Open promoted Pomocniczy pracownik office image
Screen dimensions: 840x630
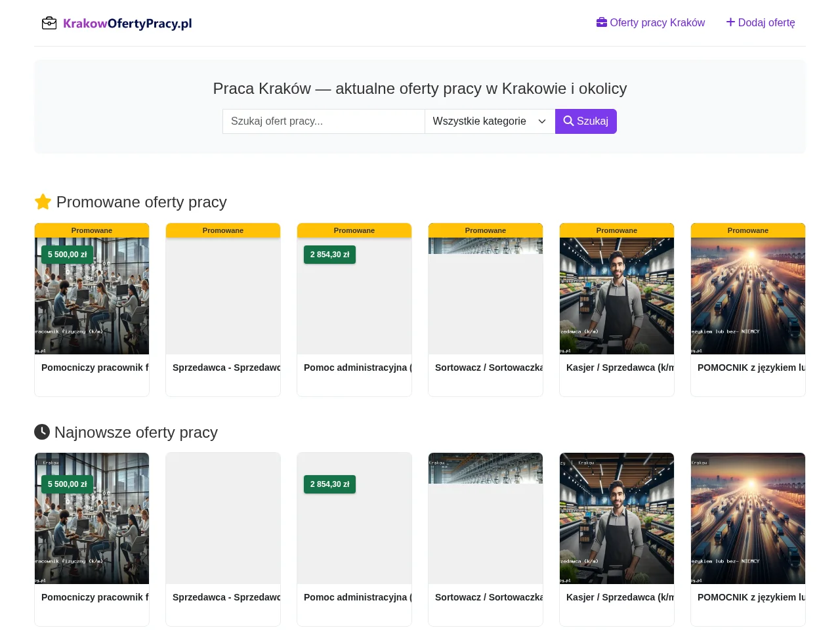pyautogui.click(x=92, y=296)
